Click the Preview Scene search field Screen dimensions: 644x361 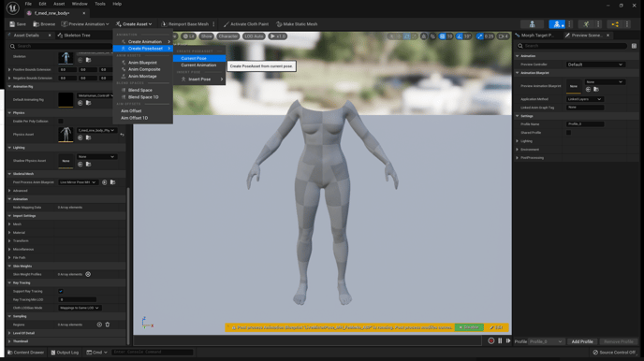573,46
